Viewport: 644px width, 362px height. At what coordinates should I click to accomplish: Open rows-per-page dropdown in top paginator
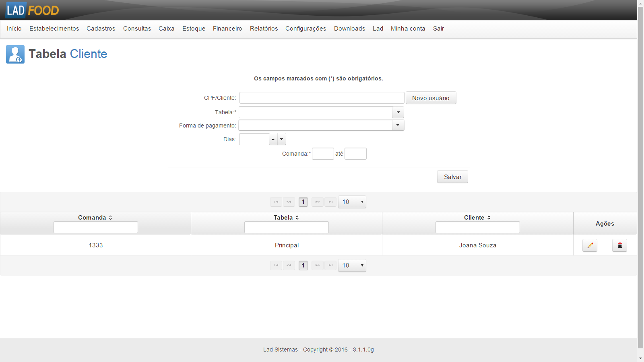point(352,202)
